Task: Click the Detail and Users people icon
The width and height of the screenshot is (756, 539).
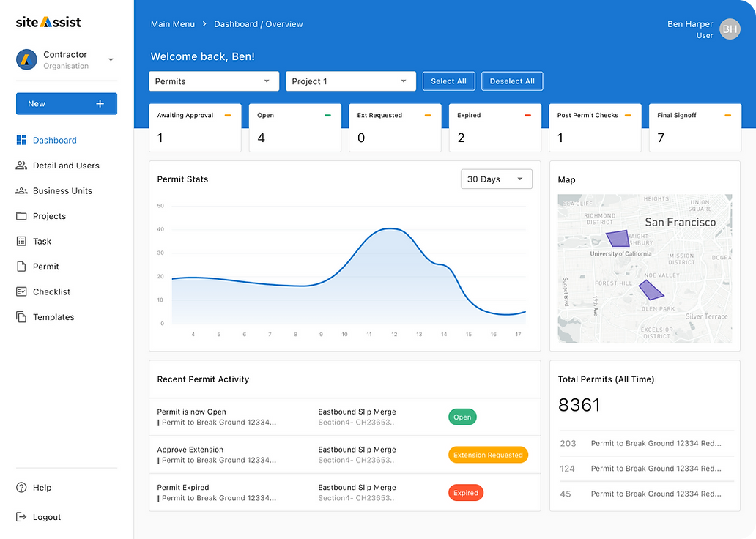Action: tap(21, 166)
